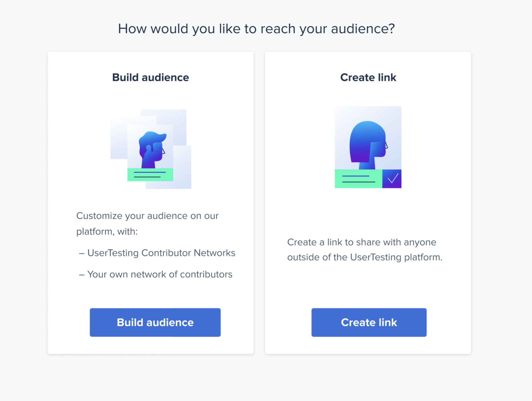532x401 pixels.
Task: Click the Build audience button
Action: click(x=155, y=322)
